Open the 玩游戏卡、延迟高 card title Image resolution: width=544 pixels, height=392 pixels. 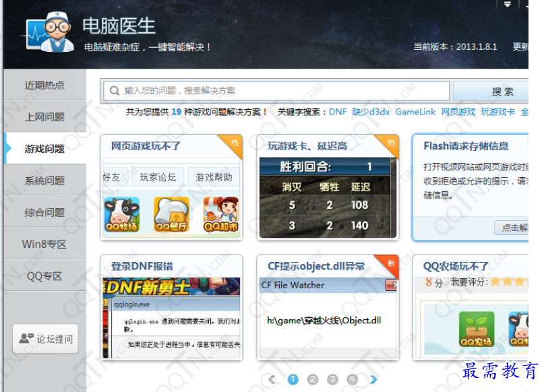[x=307, y=146]
